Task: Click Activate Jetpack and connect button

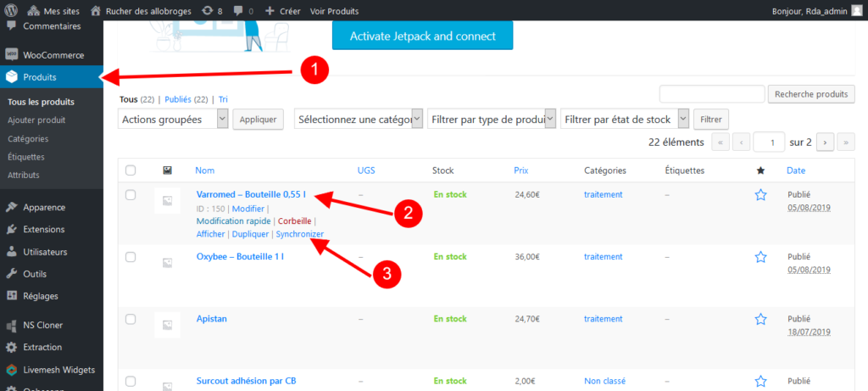Action: point(422,36)
